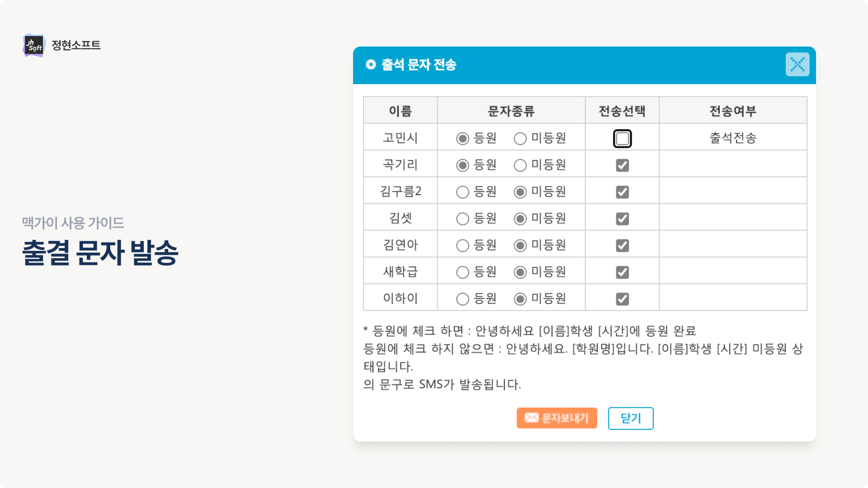This screenshot has height=488, width=868.
Task: Select 등원 radio for 김구름2
Action: [x=462, y=192]
